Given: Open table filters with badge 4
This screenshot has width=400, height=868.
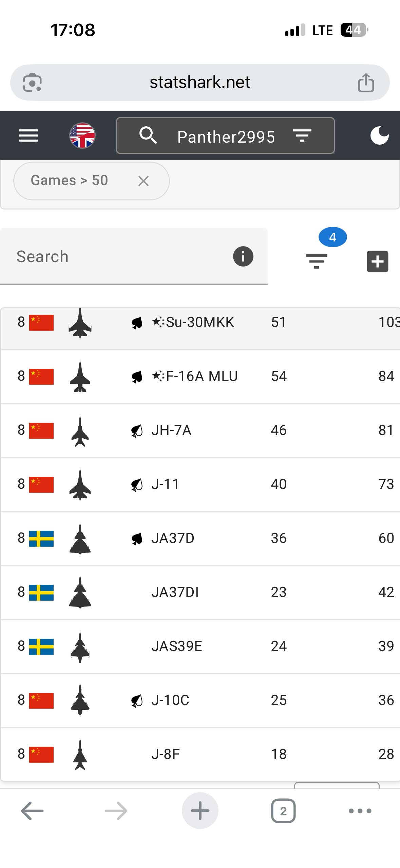Looking at the screenshot, I should pos(317,261).
